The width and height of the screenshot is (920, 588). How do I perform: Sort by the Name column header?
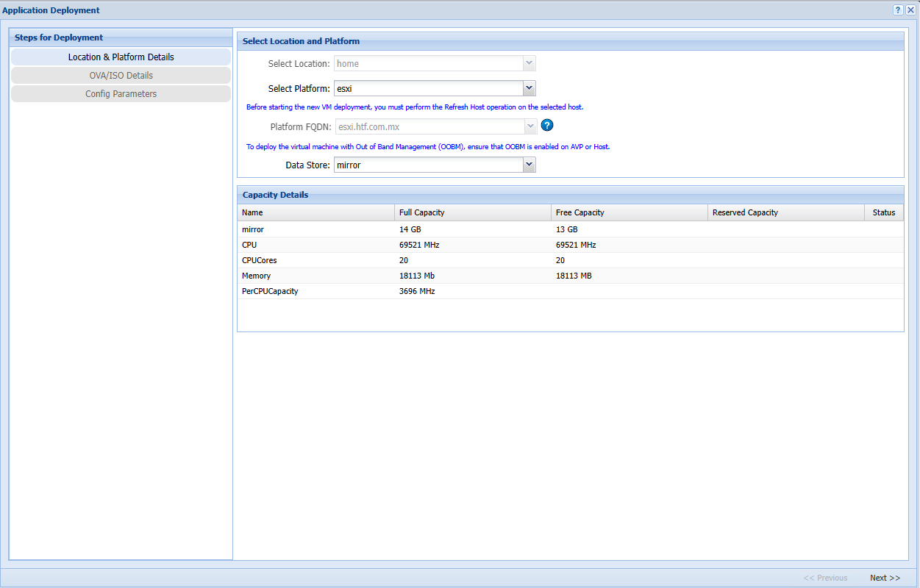pyautogui.click(x=315, y=212)
